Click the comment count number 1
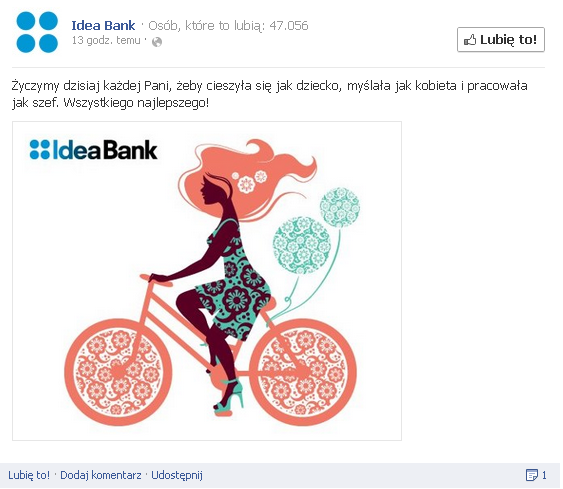Image resolution: width=563 pixels, height=489 pixels. 544,475
